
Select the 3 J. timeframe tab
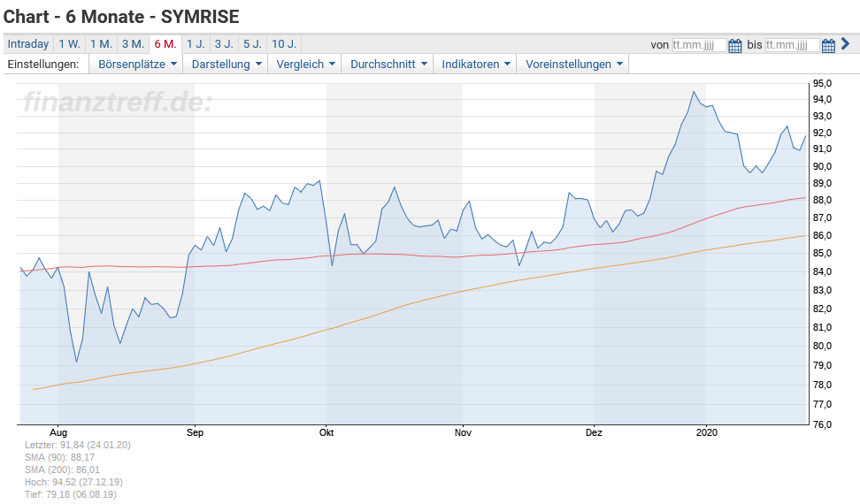point(224,44)
